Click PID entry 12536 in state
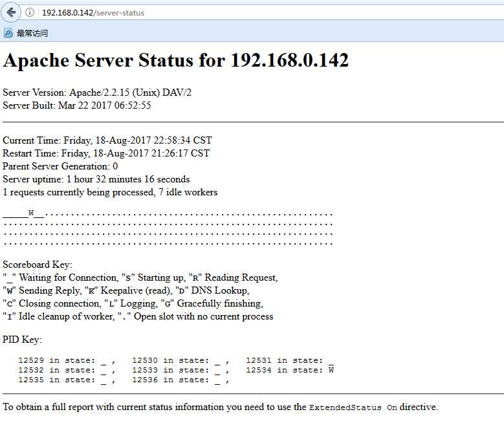The width and height of the screenshot is (504, 423). click(x=181, y=380)
